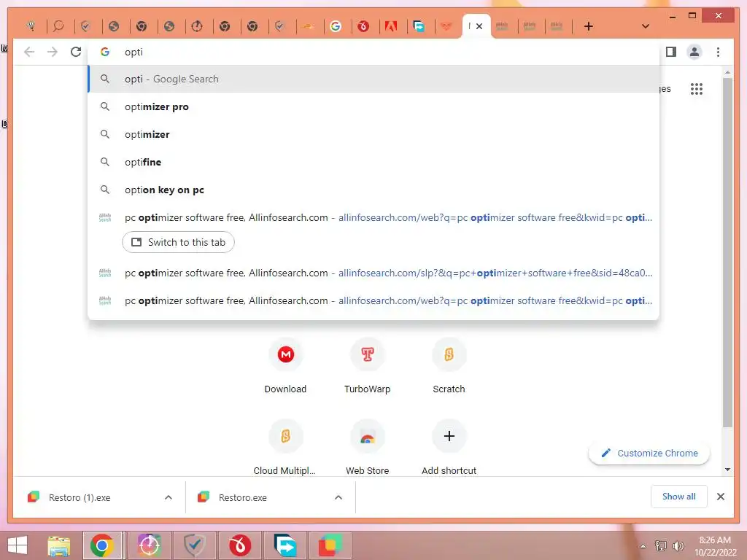Click the scrollbar up arrow
Image resolution: width=747 pixels, height=560 pixels.
727,72
